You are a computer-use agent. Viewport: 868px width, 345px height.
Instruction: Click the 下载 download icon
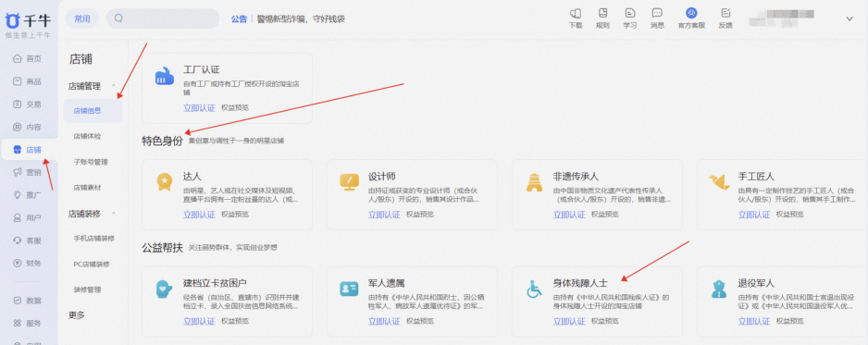tap(576, 13)
